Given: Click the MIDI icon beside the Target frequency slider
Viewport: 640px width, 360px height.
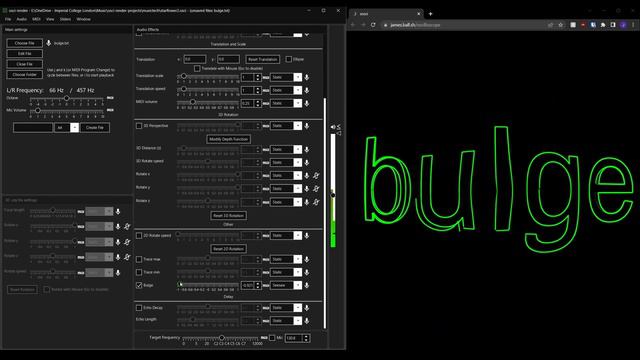Looking at the screenshot, I should [264, 338].
